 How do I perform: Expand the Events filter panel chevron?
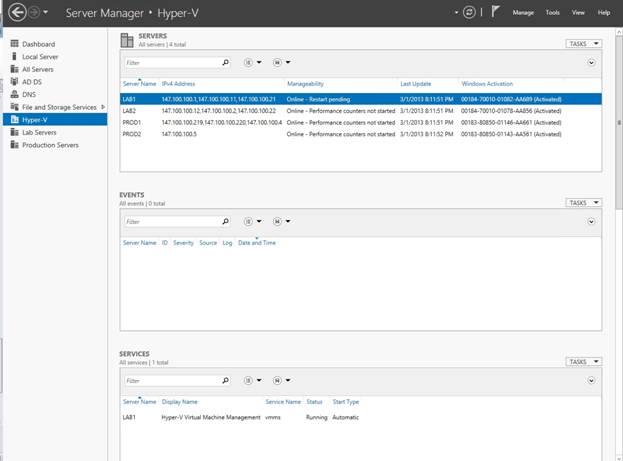pyautogui.click(x=591, y=221)
